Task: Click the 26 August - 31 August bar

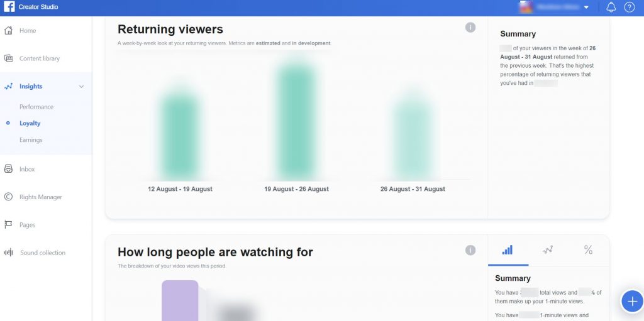Action: [x=413, y=139]
